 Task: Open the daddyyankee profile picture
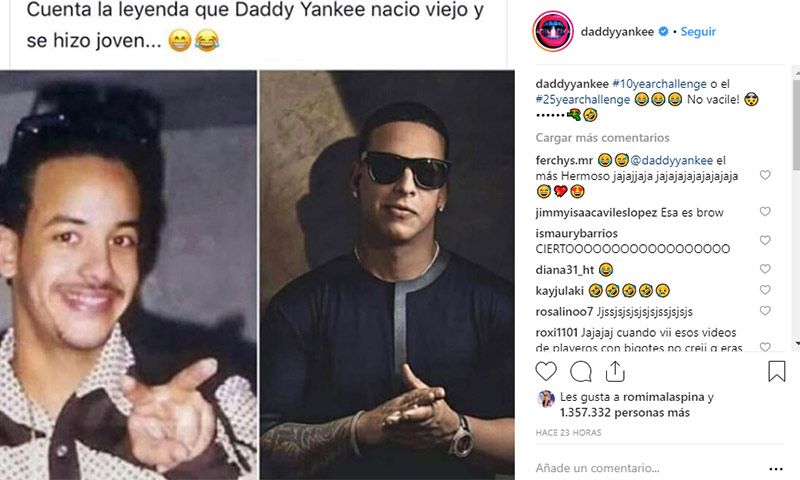(x=554, y=31)
